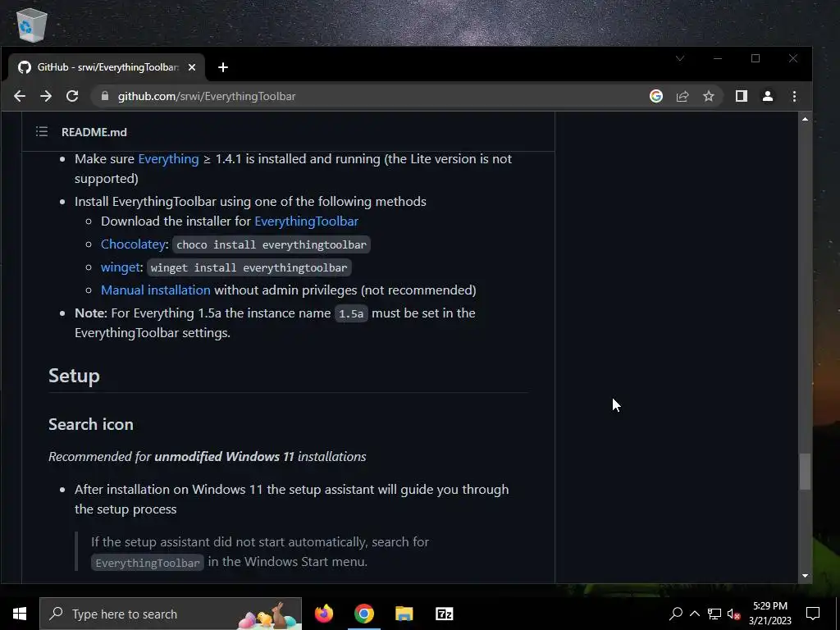
Task: Click page scrollbar thumb
Action: (805, 472)
